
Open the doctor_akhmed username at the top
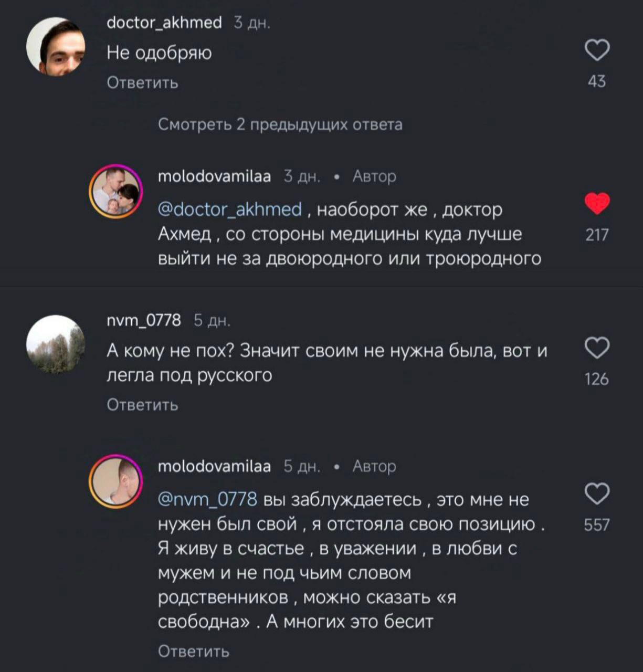click(164, 23)
